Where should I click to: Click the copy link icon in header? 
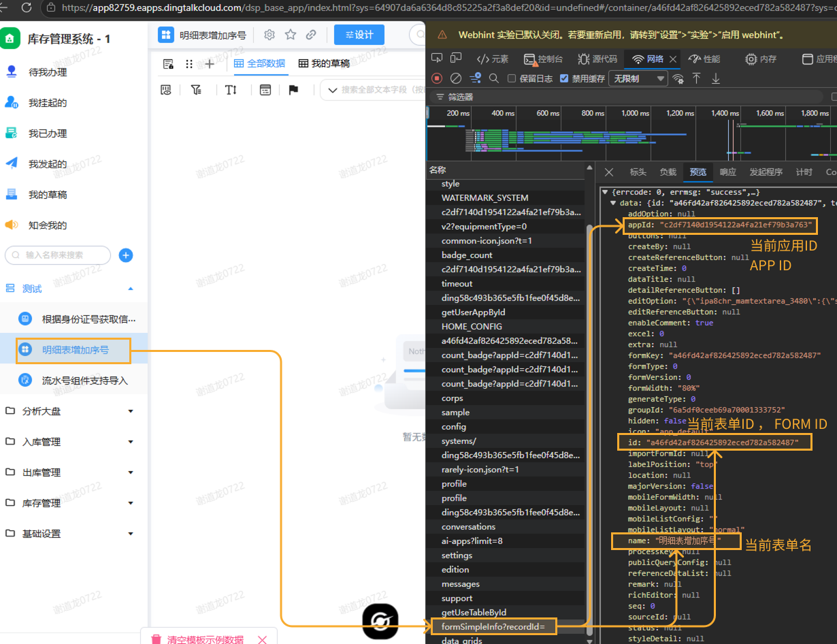(x=311, y=35)
